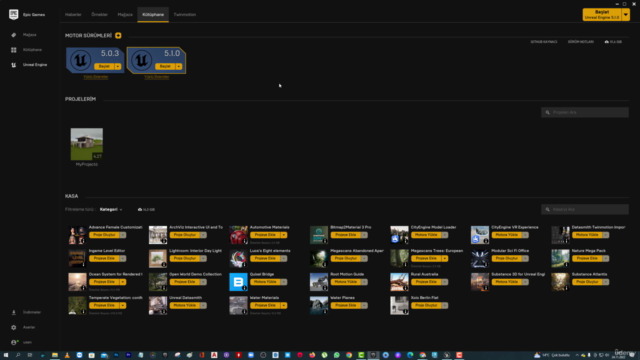Expand Ocean System button dropdown arrow
The image size is (640, 360).
123,282
